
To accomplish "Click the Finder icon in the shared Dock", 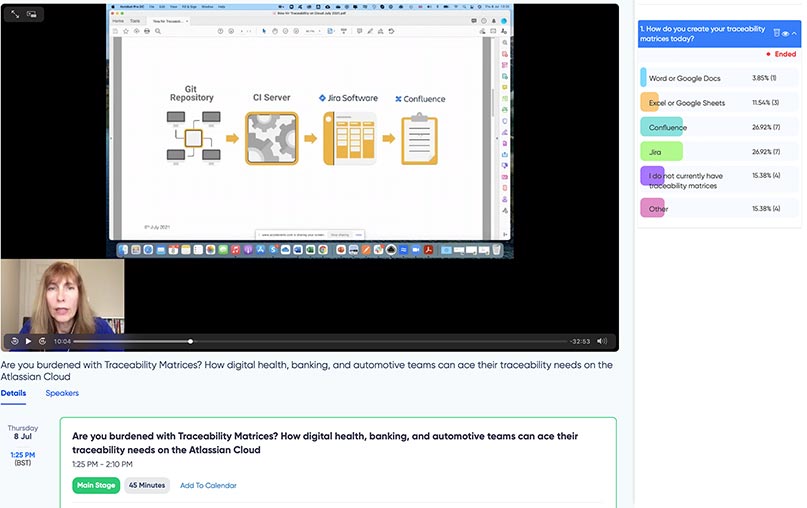I will pyautogui.click(x=123, y=250).
